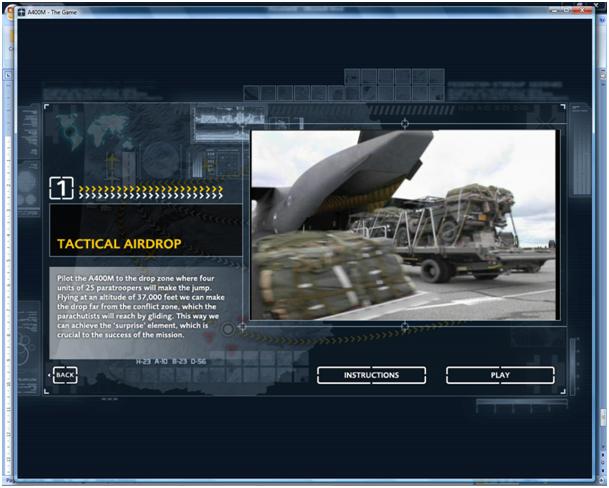Open the INSTRUCTIONS screen

(x=371, y=375)
